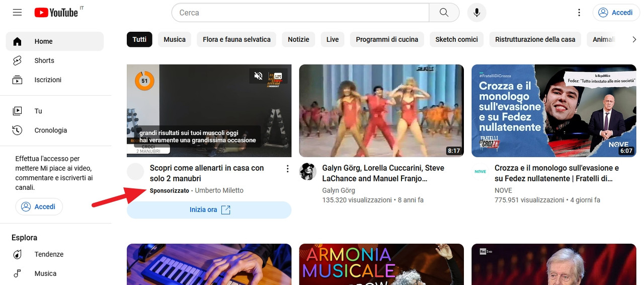Select the Tutti filter chip

point(139,39)
